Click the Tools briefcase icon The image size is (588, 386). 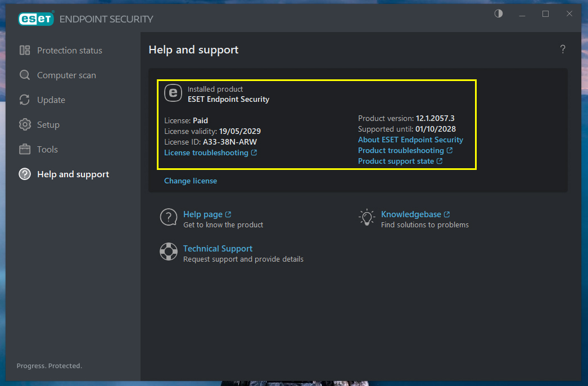[25, 149]
